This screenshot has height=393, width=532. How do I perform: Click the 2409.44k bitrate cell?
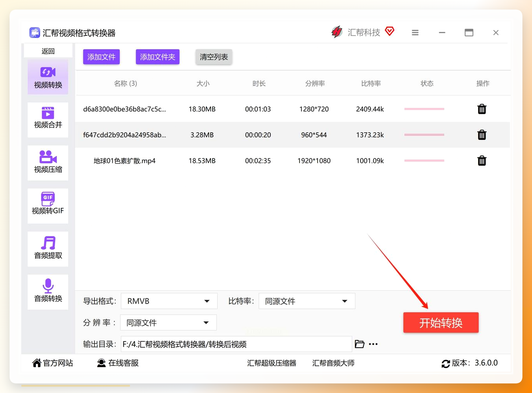click(370, 109)
